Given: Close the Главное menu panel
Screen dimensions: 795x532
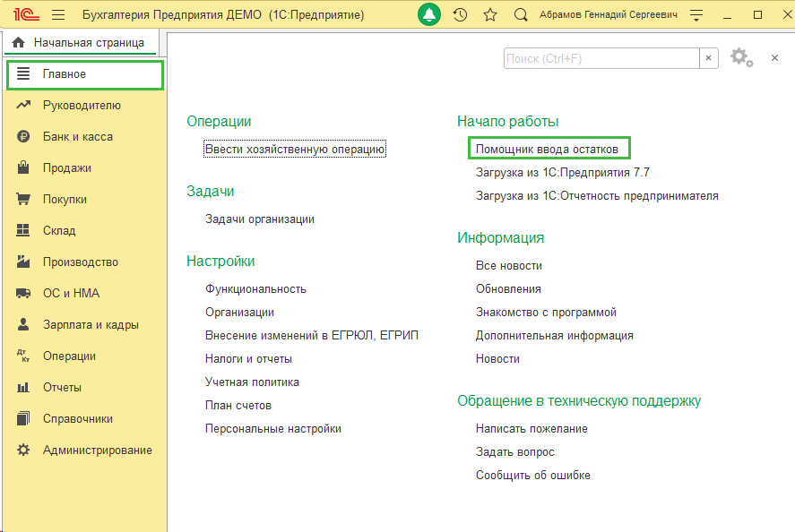Looking at the screenshot, I should [x=774, y=57].
